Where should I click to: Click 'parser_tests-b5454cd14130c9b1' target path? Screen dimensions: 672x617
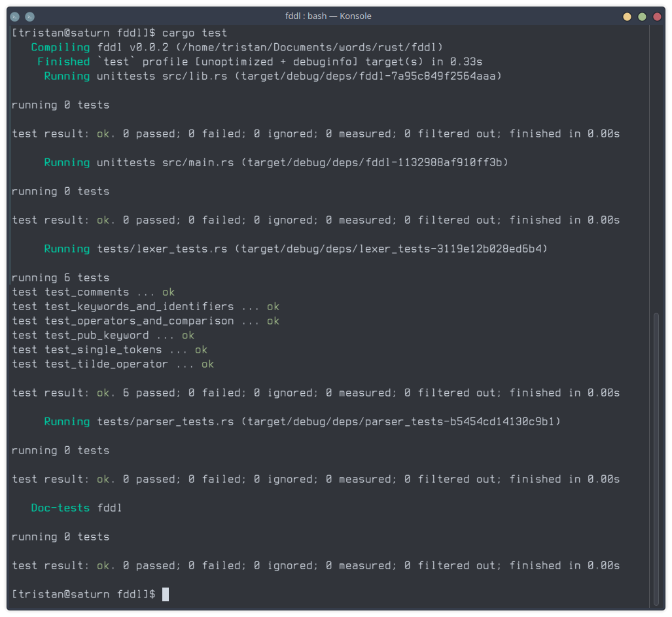pyautogui.click(x=460, y=421)
